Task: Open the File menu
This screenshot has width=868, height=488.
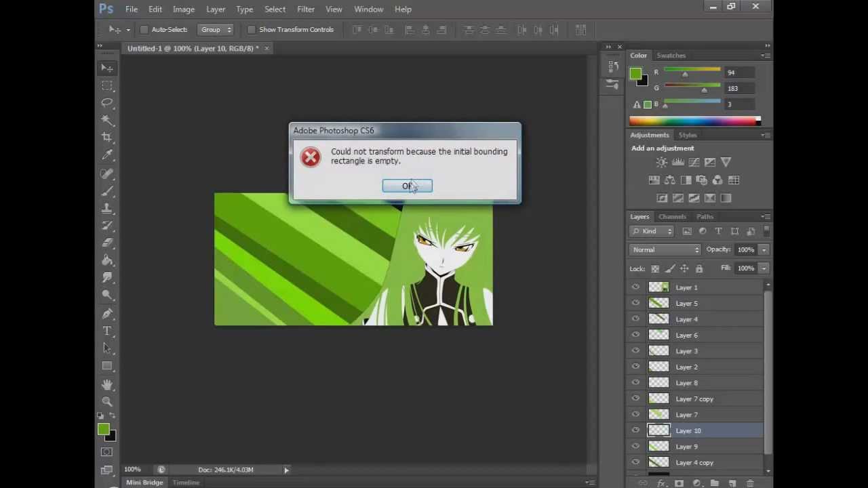Action: [132, 9]
